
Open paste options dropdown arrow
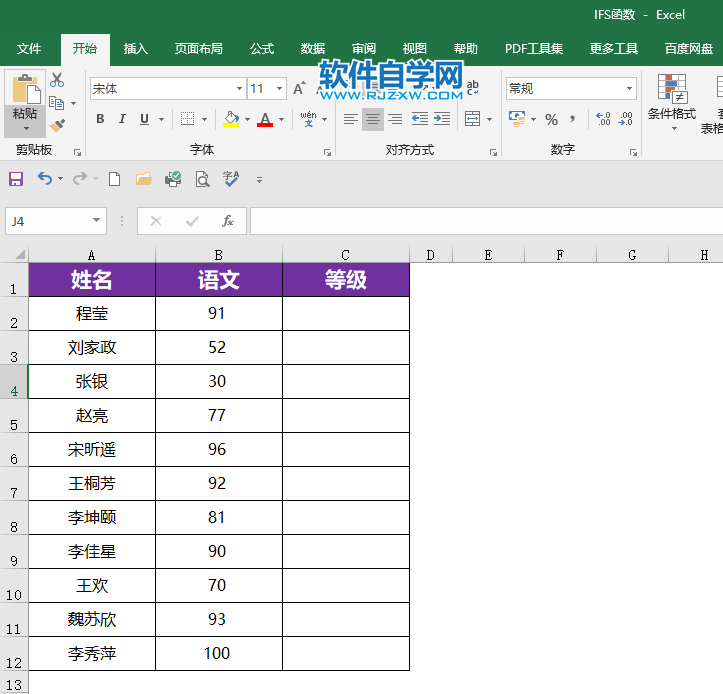tap(26, 128)
